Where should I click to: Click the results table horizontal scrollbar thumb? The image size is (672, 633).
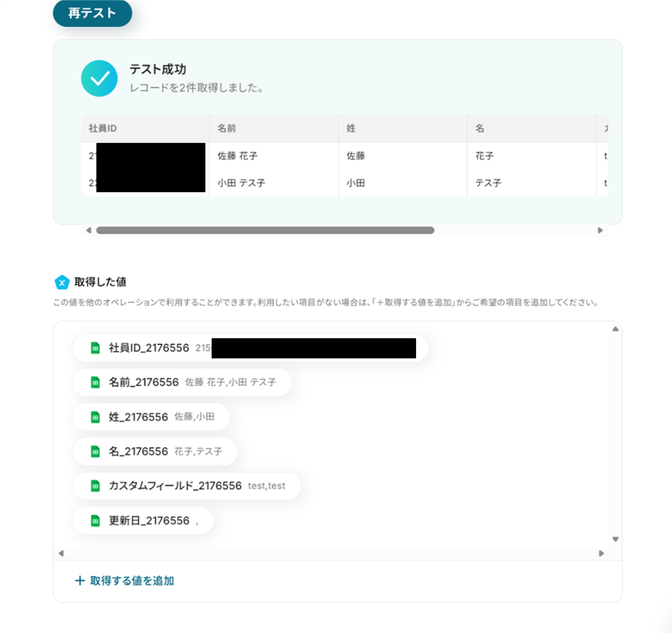click(265, 230)
